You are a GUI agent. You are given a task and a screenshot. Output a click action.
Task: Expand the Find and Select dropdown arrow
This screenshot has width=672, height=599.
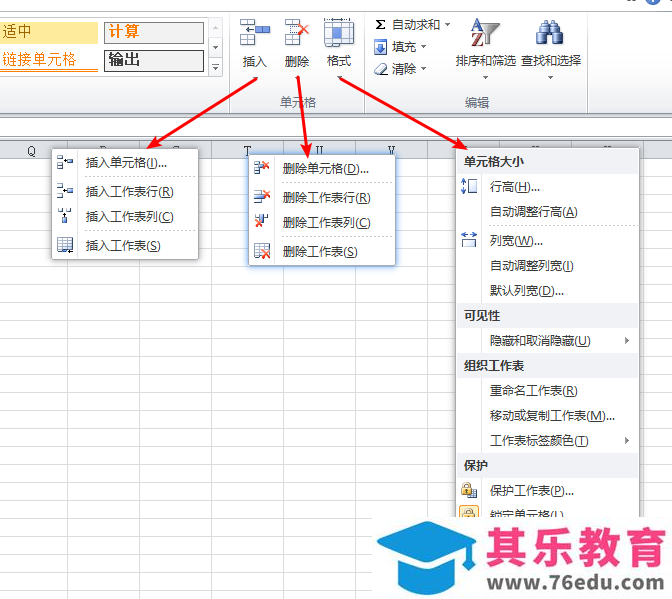pos(550,78)
